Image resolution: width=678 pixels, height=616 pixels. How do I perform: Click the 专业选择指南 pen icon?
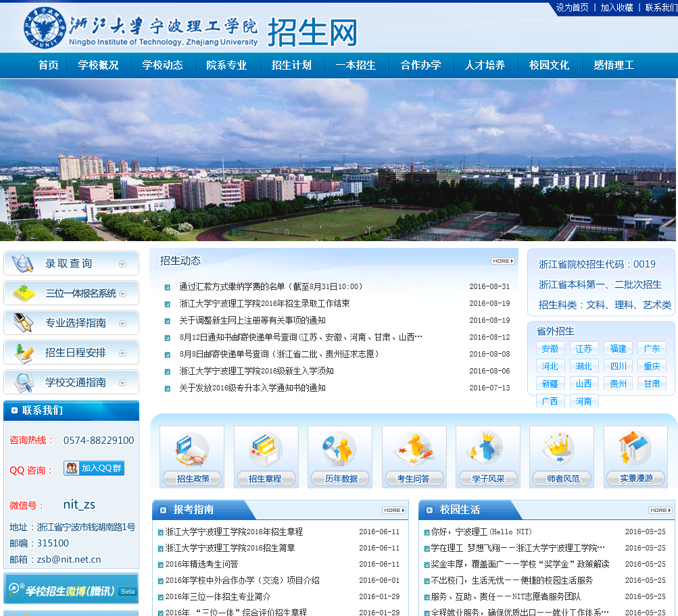coord(24,323)
